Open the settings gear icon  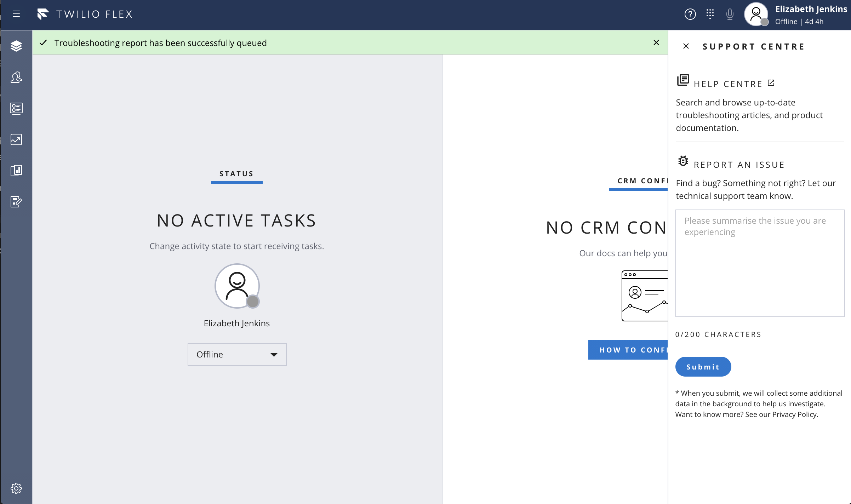click(x=16, y=488)
